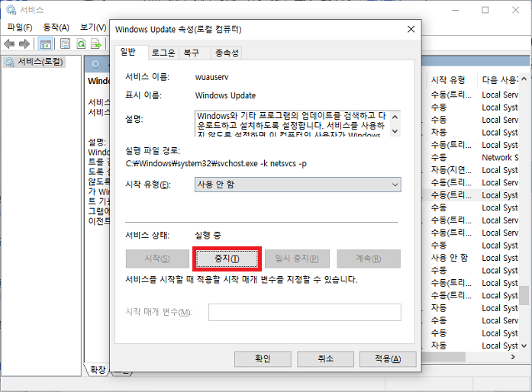
Task: Click the 자동(지연... startup type cell
Action: click(451, 170)
